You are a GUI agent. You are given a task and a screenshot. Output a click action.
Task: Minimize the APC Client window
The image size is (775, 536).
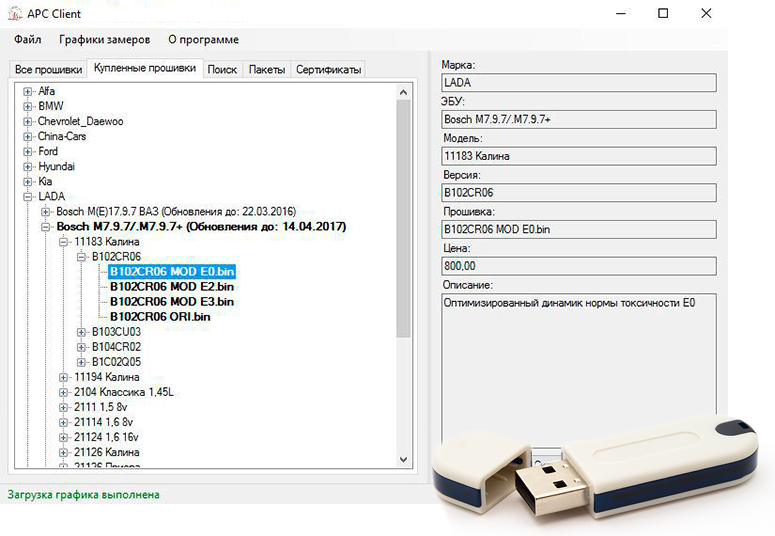[621, 13]
